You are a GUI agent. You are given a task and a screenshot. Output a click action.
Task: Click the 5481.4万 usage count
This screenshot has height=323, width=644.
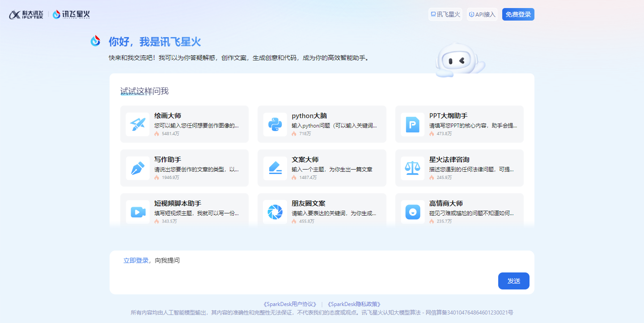point(170,134)
